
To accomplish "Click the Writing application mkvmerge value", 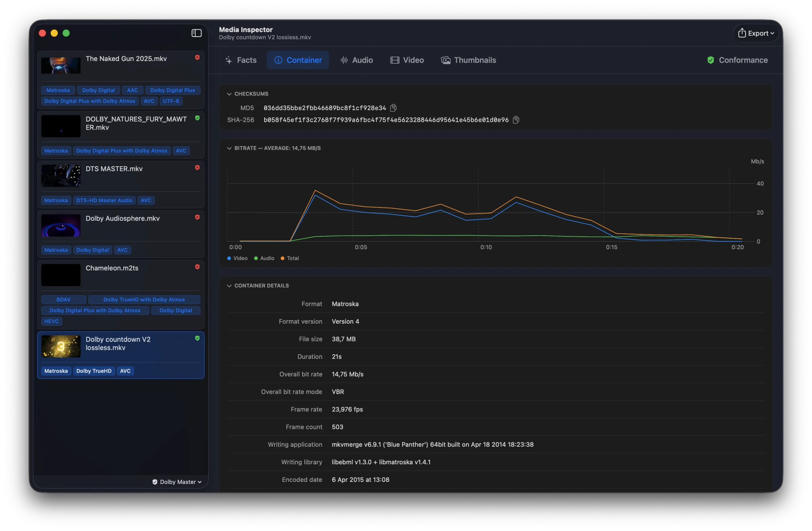I will pyautogui.click(x=433, y=445).
